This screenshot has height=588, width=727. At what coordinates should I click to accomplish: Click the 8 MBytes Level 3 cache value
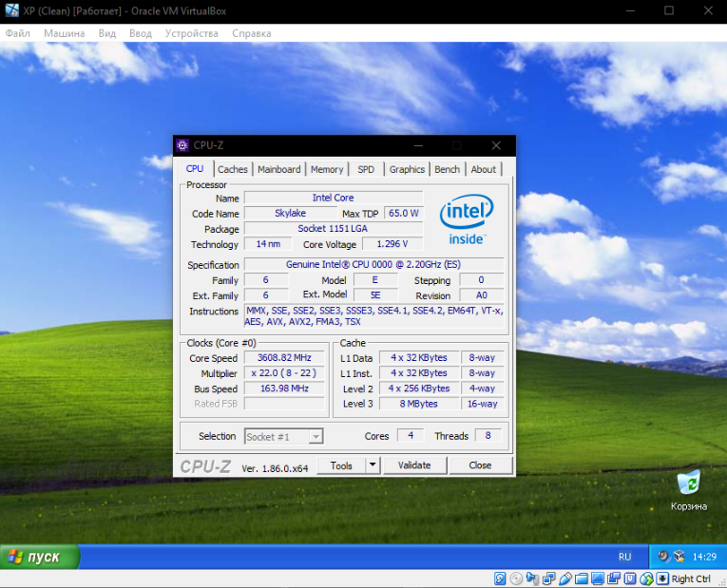[419, 404]
